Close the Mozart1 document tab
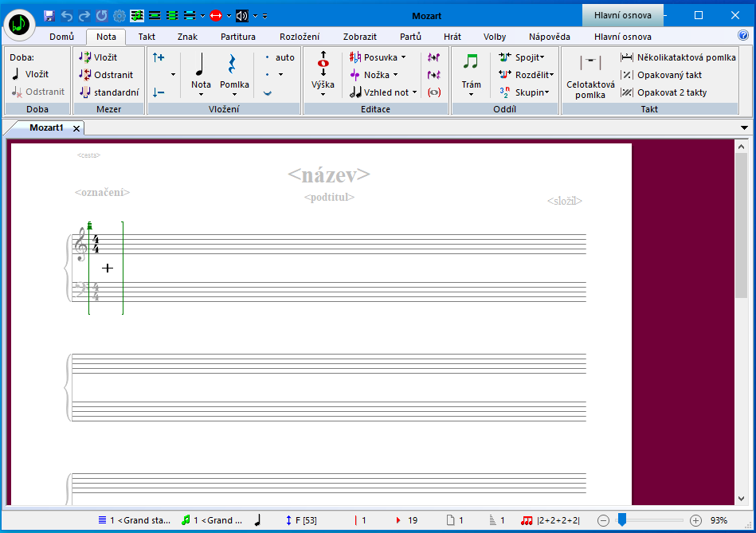Viewport: 756px width, 533px height. coord(76,128)
